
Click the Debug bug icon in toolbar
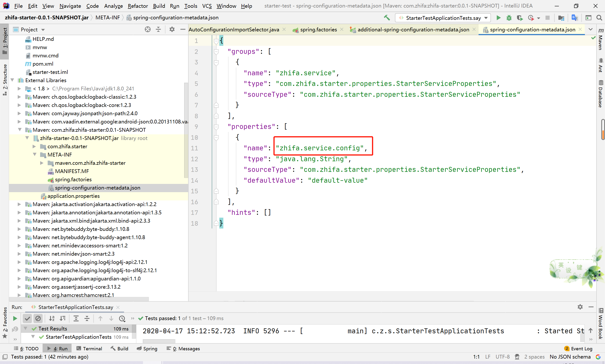click(509, 18)
